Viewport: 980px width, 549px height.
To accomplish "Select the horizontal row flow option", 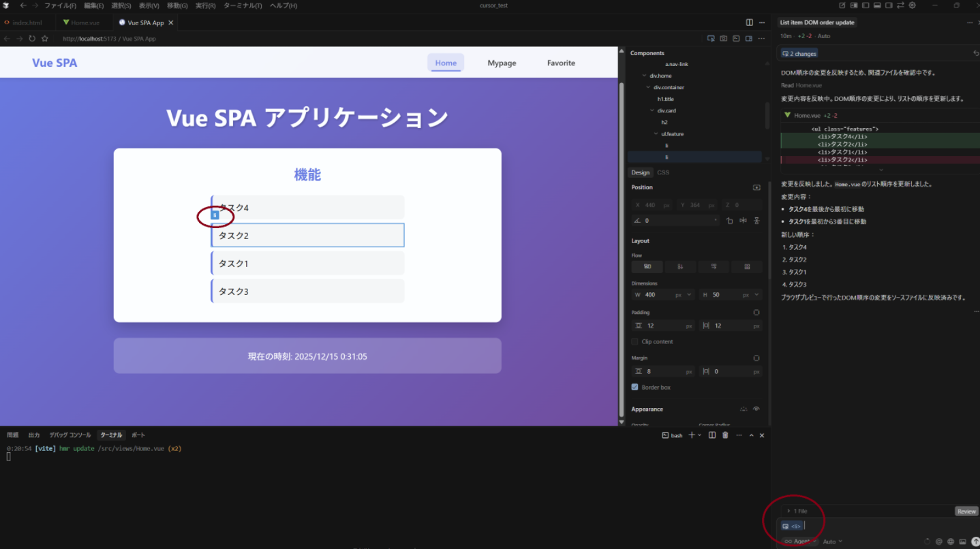I will coord(647,267).
